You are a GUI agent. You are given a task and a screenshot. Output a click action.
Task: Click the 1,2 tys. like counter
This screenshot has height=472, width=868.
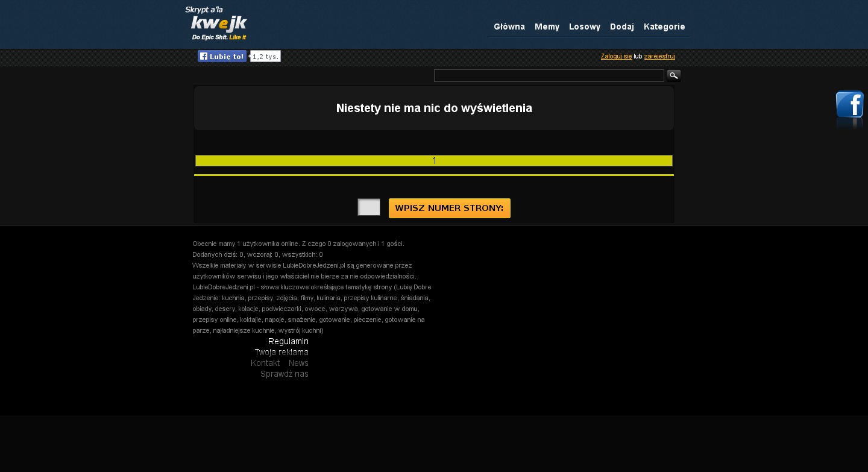click(x=265, y=57)
